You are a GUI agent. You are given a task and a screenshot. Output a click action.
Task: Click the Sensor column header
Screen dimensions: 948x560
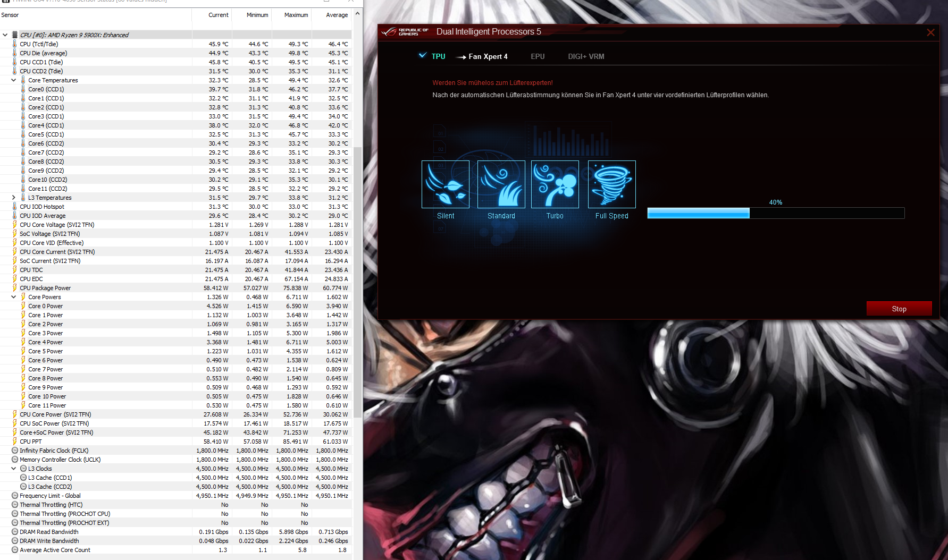click(x=96, y=15)
